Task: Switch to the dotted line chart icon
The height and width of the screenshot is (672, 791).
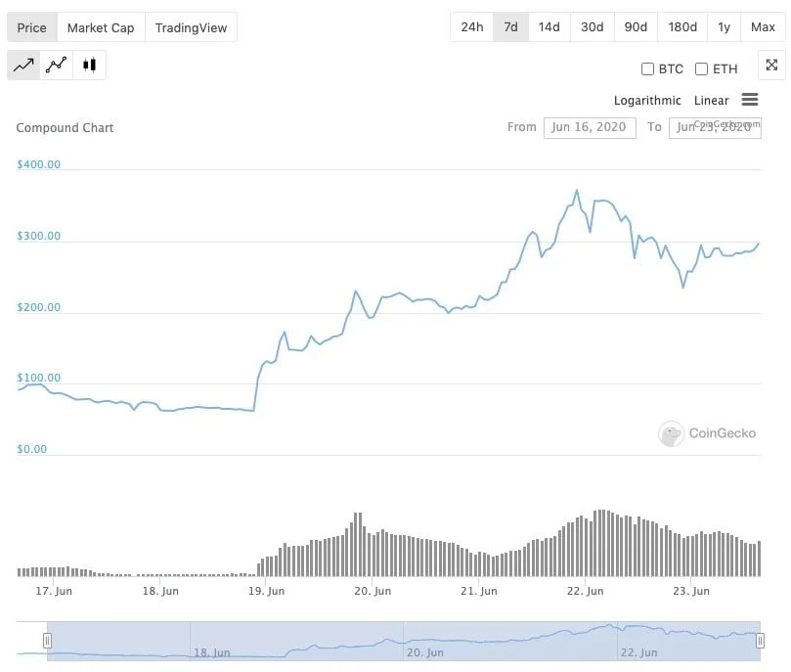Action: click(x=57, y=66)
